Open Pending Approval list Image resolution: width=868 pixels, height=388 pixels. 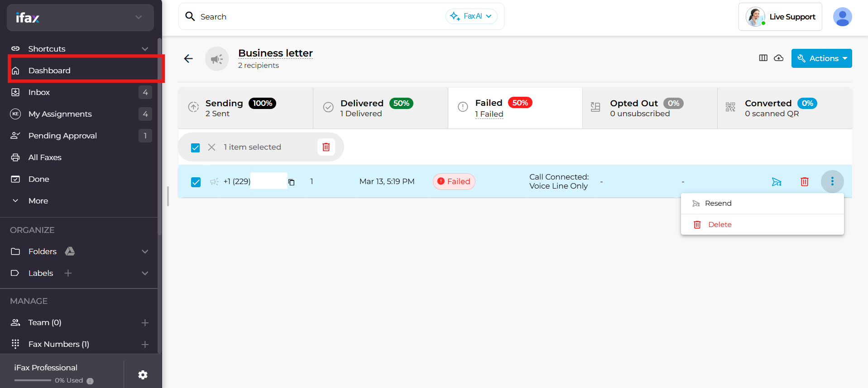[x=62, y=136]
